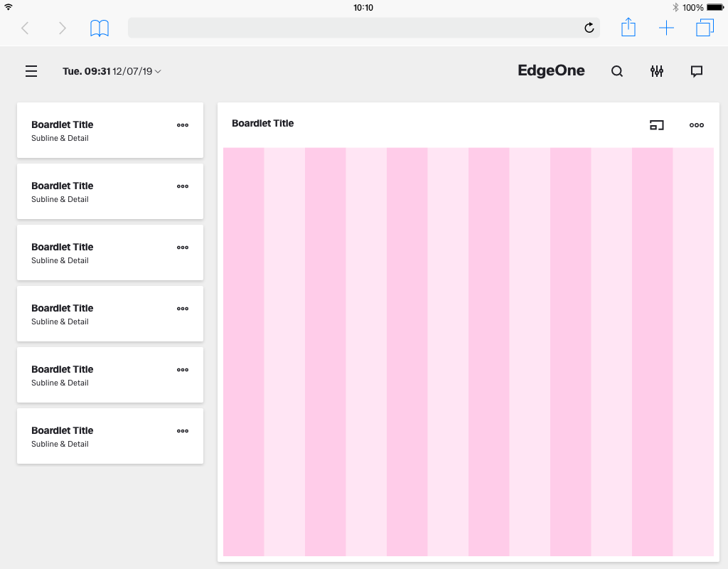Open the chat comments icon
728x569 pixels.
pos(697,71)
